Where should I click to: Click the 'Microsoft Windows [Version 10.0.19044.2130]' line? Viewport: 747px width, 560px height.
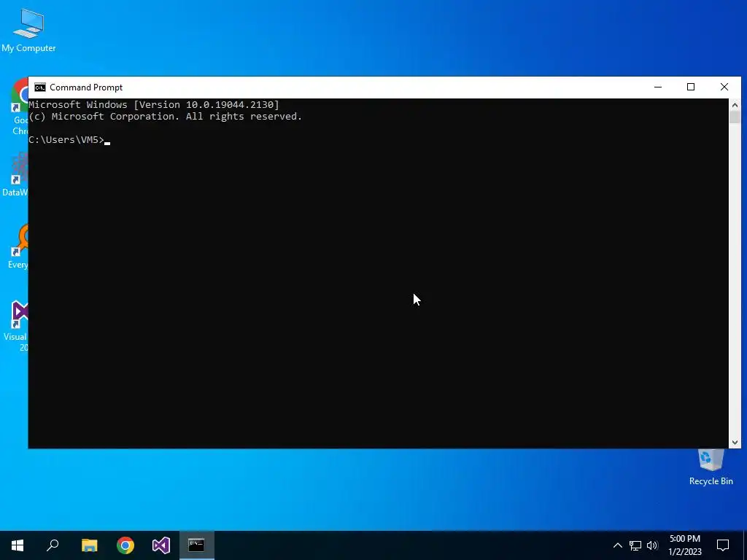tap(154, 105)
